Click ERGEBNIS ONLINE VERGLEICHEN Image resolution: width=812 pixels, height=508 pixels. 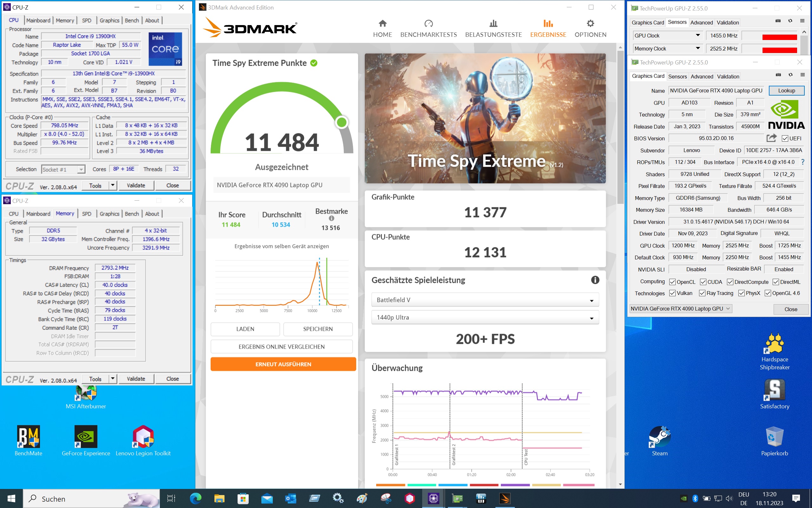tap(282, 346)
